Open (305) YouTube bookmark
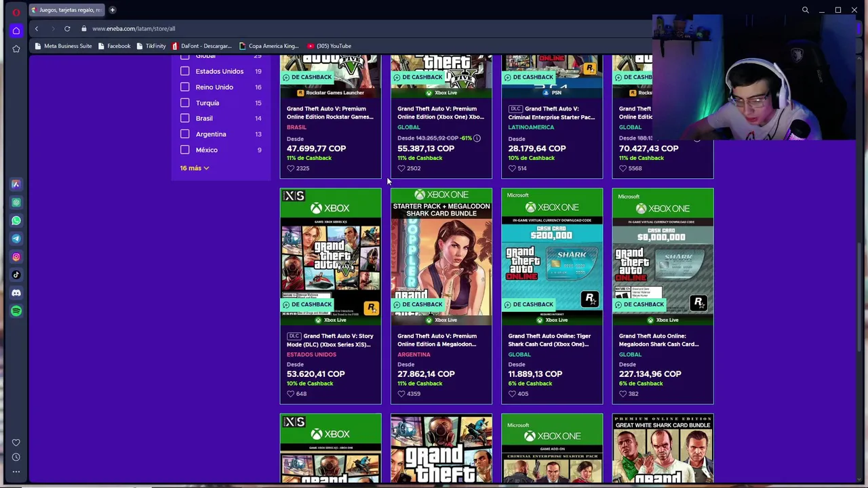The height and width of the screenshot is (488, 868). 330,46
